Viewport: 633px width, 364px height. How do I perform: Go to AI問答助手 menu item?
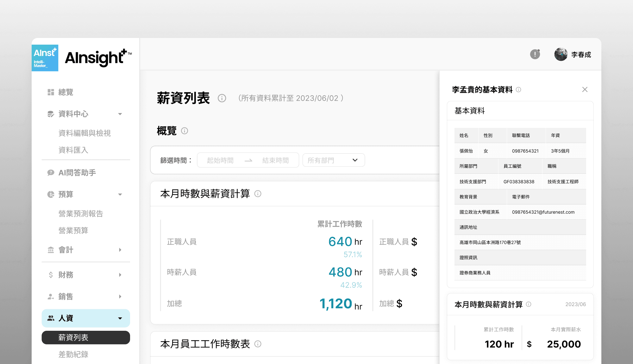coord(77,173)
